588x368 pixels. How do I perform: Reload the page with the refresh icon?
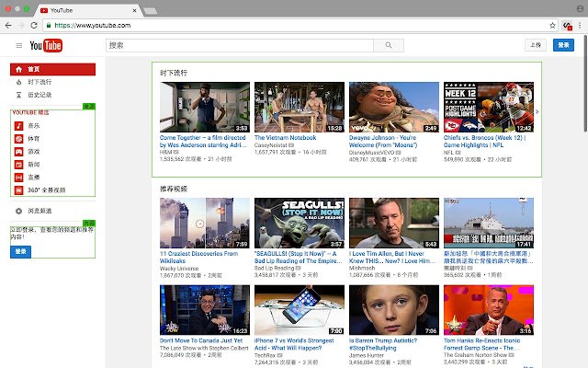click(x=34, y=25)
